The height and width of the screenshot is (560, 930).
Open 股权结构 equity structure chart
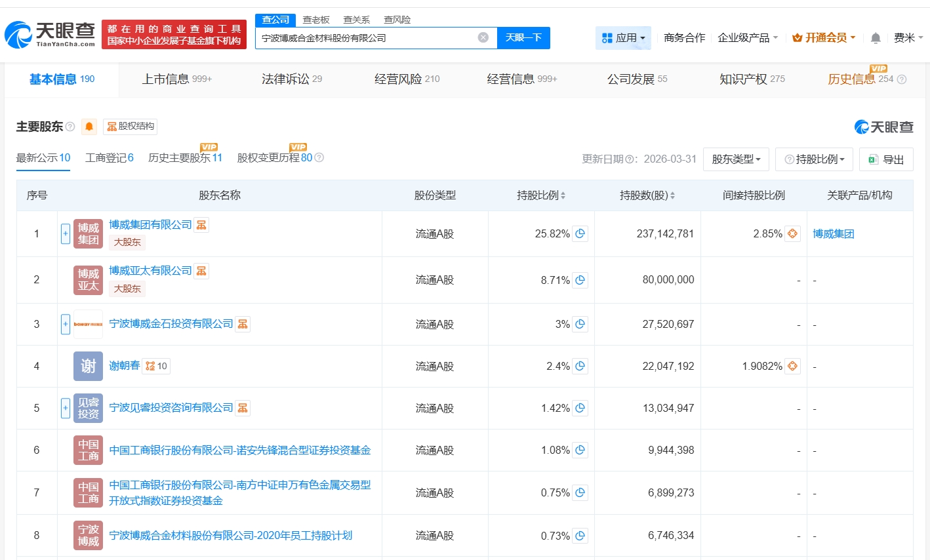click(x=131, y=127)
